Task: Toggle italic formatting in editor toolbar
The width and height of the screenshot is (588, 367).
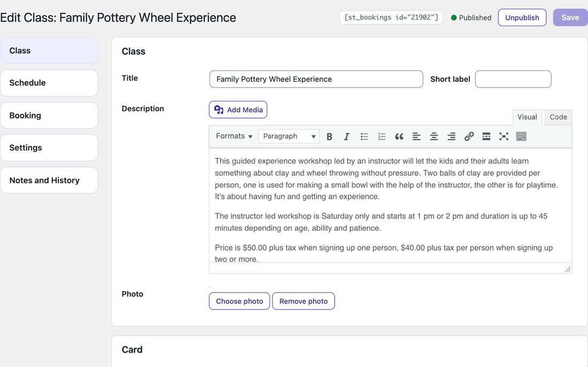Action: [346, 136]
